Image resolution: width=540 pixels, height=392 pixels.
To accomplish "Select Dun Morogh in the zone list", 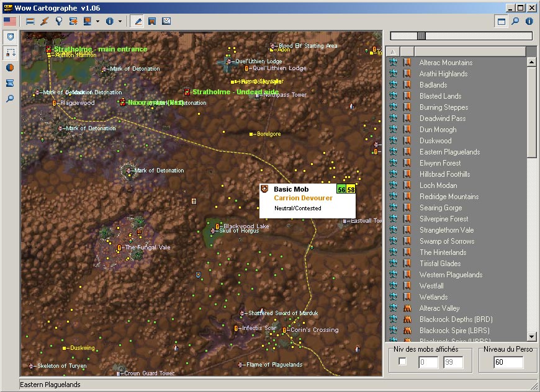I will pos(438,130).
